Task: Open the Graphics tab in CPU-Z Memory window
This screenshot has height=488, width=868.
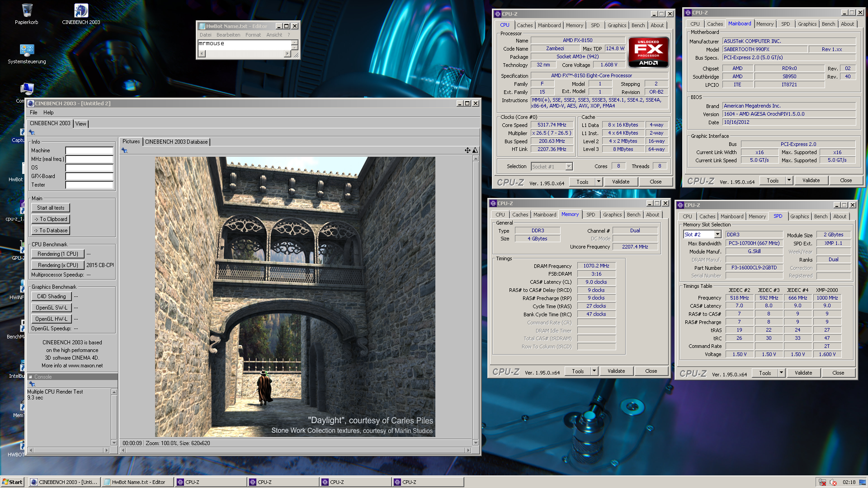Action: click(x=612, y=215)
